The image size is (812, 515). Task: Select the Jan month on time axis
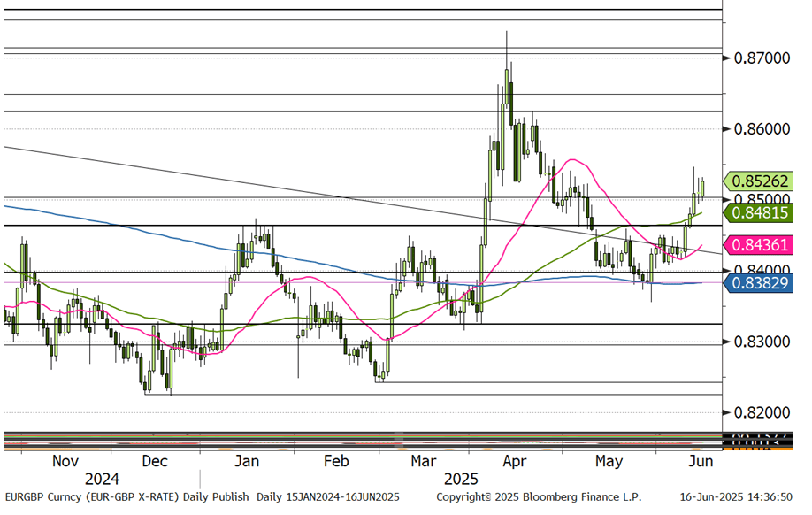[246, 461]
